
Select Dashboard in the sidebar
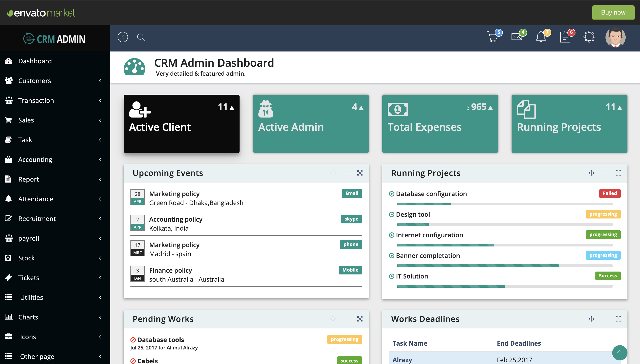[x=35, y=61]
